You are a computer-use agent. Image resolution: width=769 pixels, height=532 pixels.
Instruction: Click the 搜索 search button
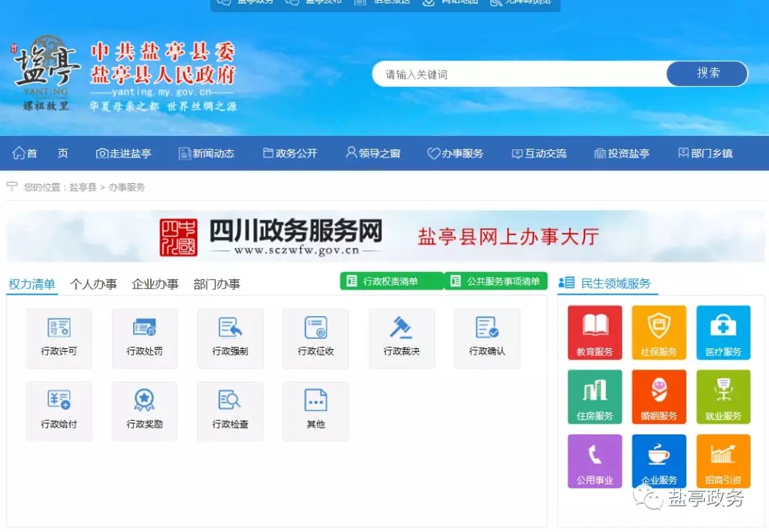point(707,73)
